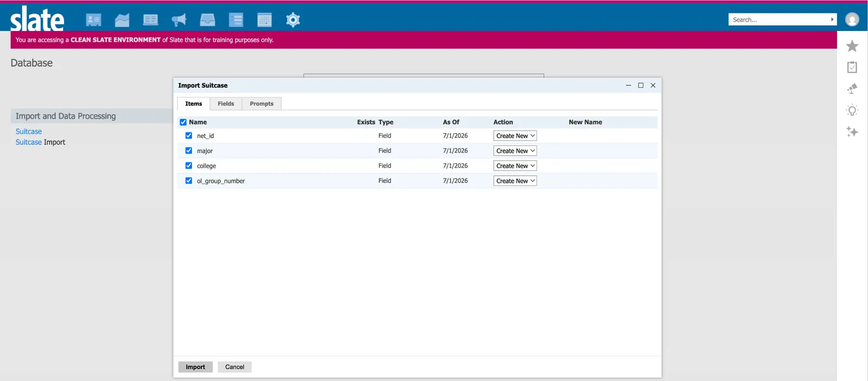Click the user profile avatar
The width and height of the screenshot is (868, 381).
(852, 20)
